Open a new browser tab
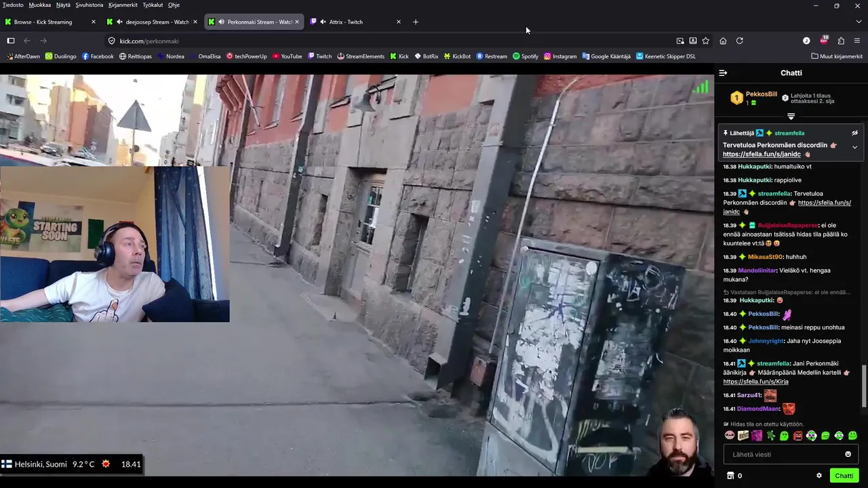 click(416, 22)
